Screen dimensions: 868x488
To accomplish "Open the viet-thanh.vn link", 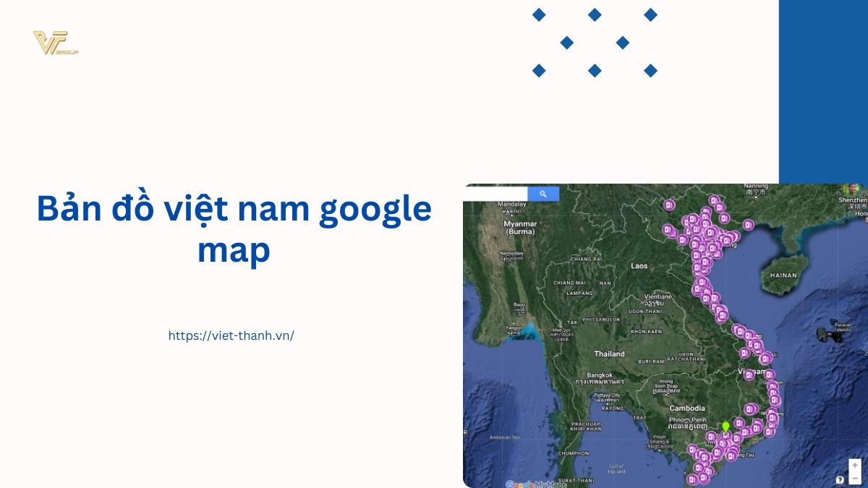I will 231,335.
